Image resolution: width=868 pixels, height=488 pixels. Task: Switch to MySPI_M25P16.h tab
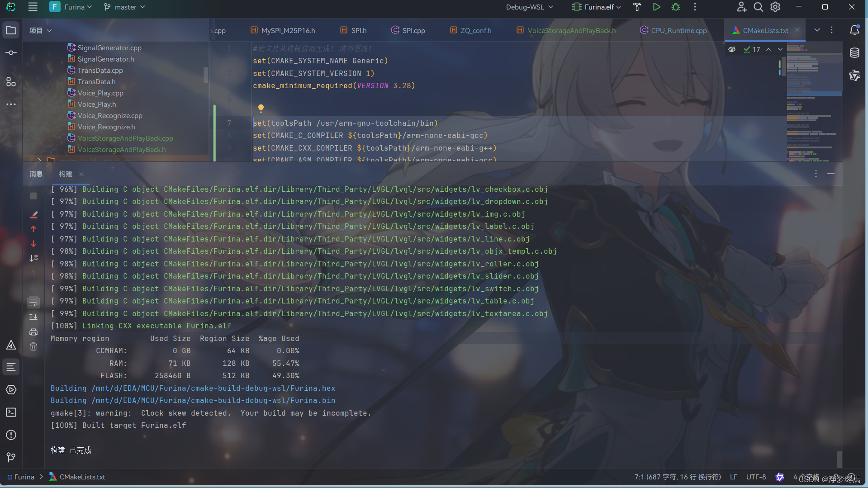coord(283,30)
